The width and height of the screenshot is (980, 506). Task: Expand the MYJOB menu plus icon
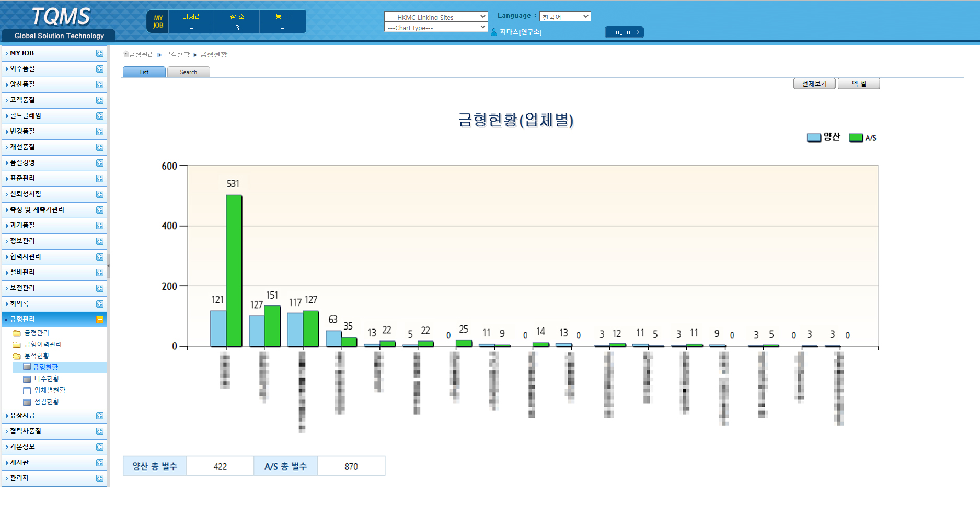(100, 53)
